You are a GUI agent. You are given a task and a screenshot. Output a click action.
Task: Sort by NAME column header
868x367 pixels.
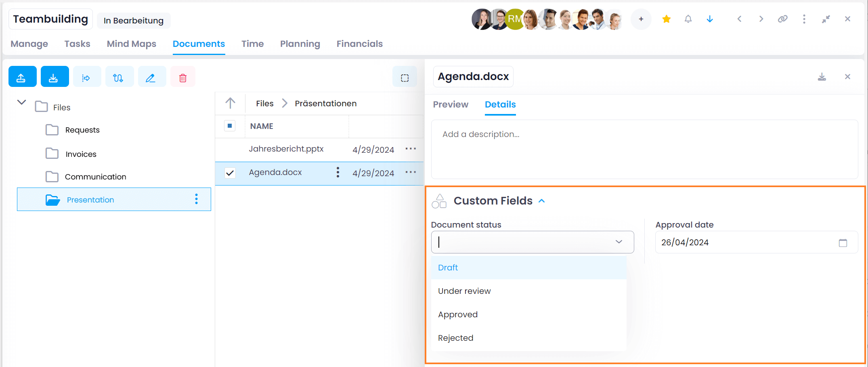tap(262, 126)
